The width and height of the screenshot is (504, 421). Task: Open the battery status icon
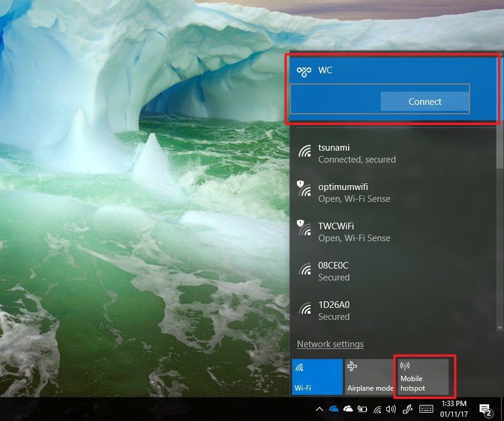coord(362,409)
